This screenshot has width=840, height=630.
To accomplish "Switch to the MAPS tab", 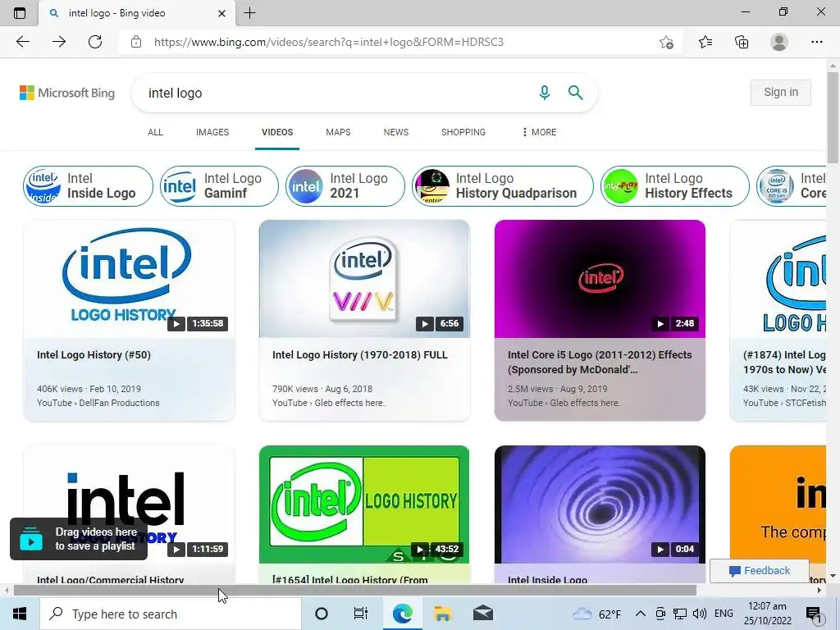I will click(x=338, y=132).
